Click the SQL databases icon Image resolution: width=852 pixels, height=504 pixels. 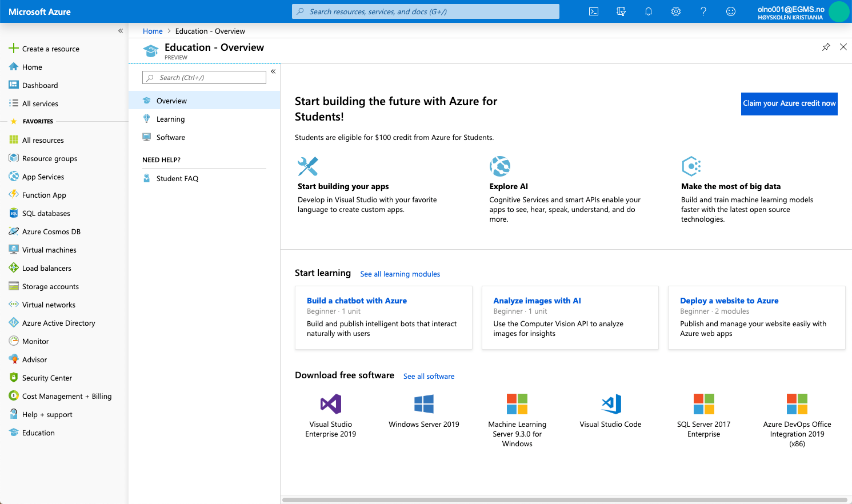click(x=14, y=213)
